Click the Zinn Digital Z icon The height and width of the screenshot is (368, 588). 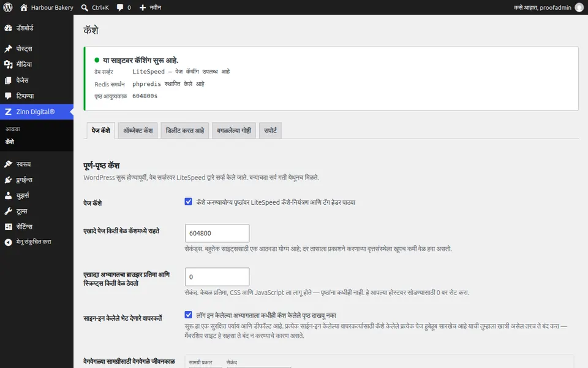(x=8, y=112)
